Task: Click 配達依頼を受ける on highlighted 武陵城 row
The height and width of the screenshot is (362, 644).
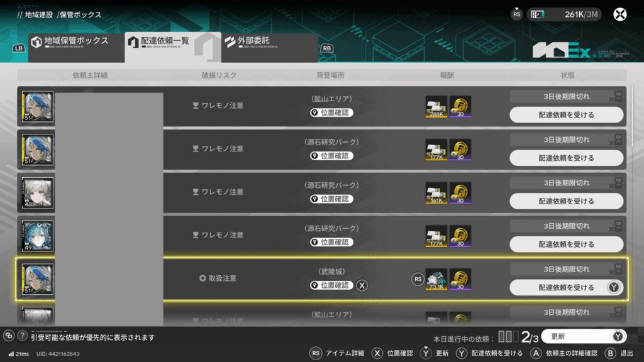Action: pos(567,287)
